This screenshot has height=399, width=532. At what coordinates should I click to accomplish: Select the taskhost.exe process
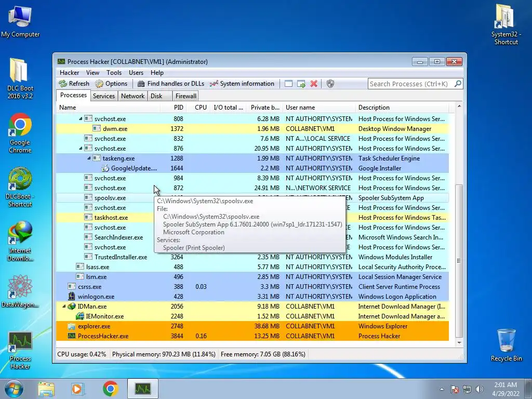[x=252, y=218]
